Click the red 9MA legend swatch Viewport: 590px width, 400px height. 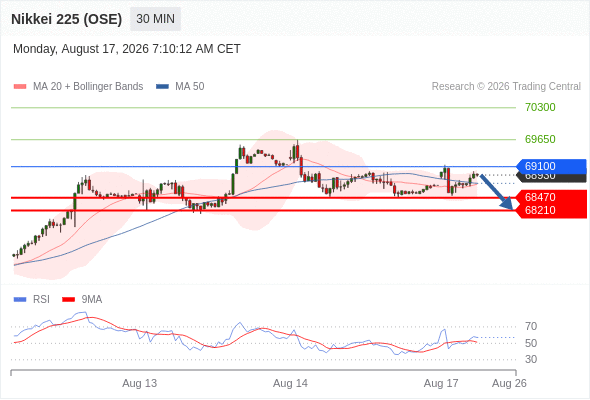pyautogui.click(x=68, y=300)
